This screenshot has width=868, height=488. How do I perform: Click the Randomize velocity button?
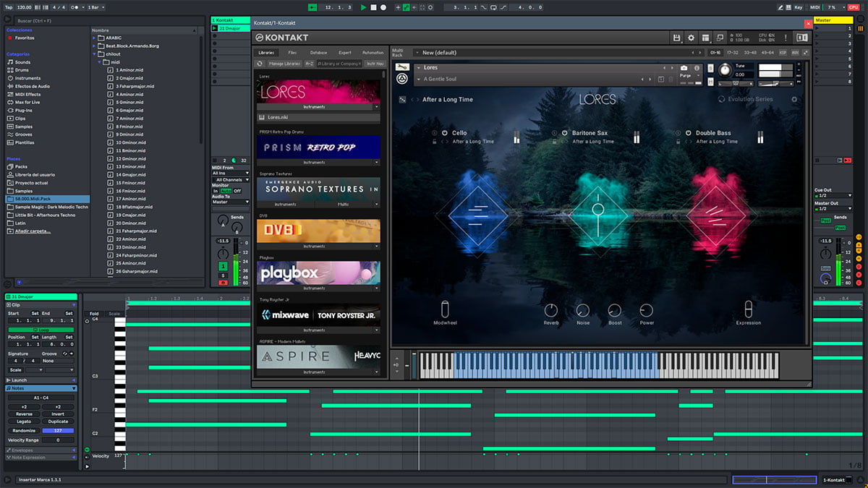23,430
